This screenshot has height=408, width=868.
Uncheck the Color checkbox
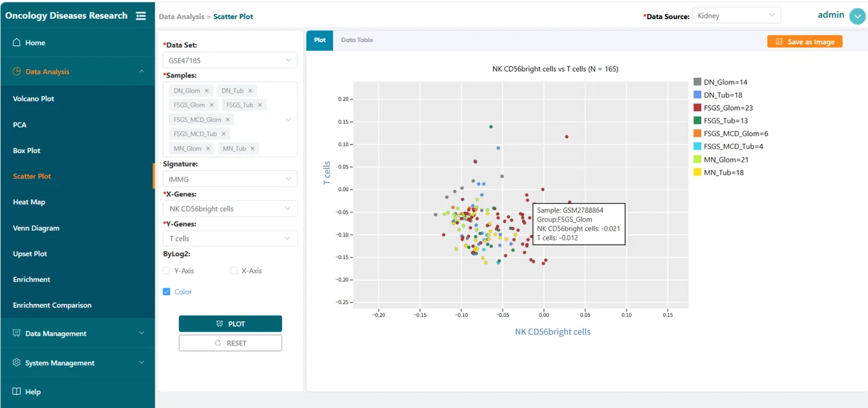point(166,291)
